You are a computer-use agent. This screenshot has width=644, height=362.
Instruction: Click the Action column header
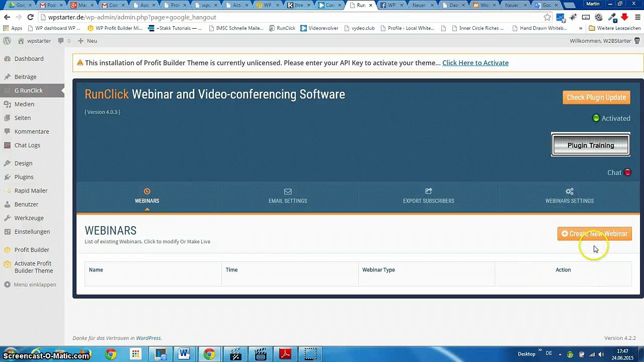point(563,270)
